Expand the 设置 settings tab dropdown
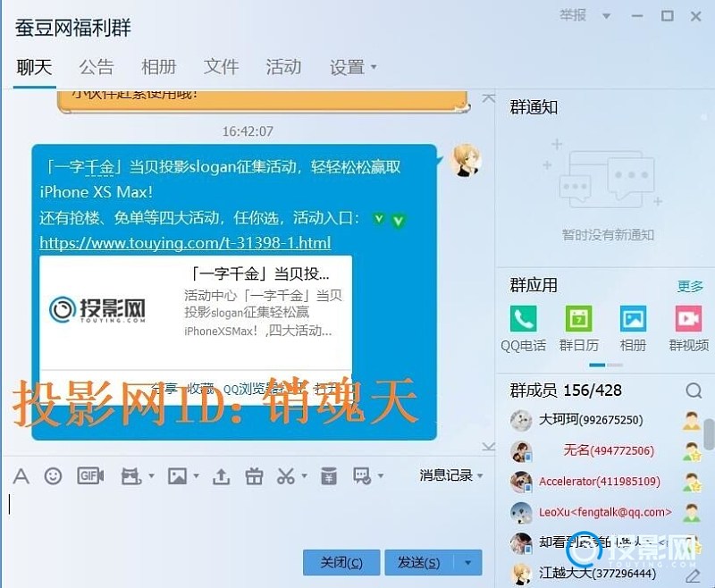 click(374, 67)
